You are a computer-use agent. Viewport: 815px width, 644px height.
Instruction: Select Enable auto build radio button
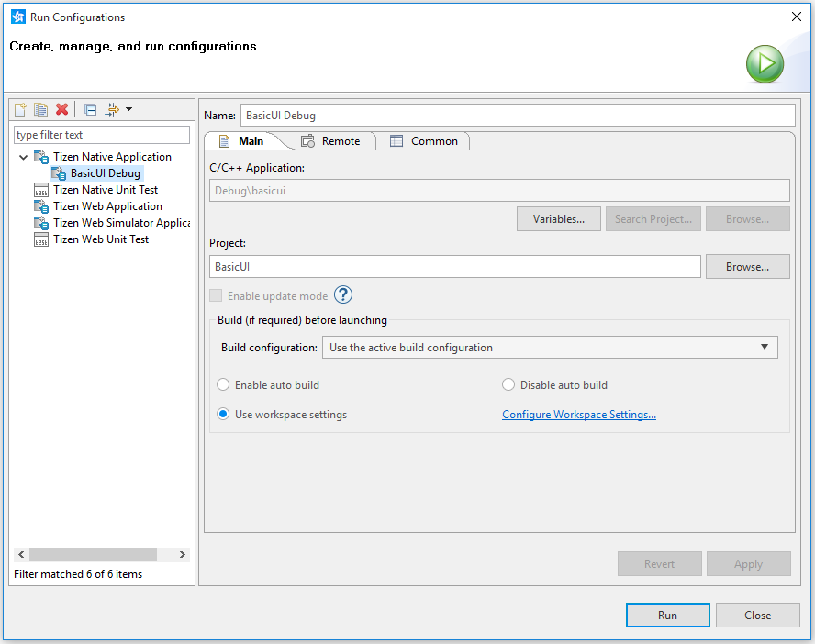(x=223, y=385)
